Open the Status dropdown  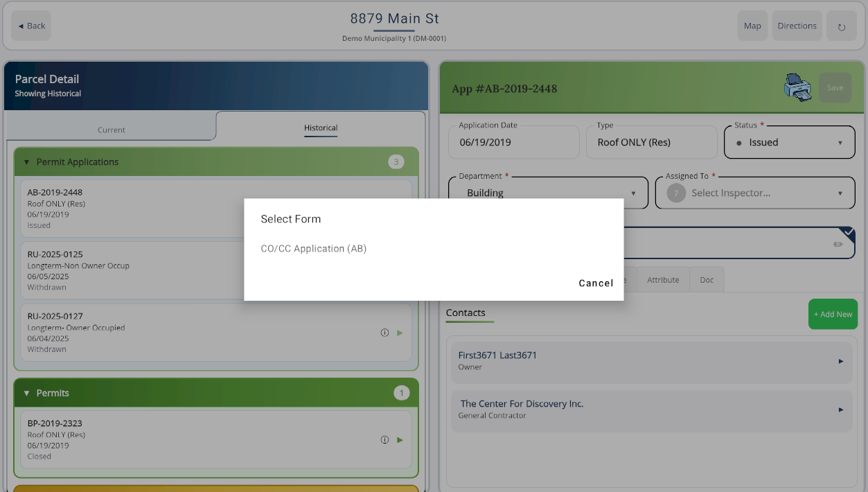click(790, 142)
